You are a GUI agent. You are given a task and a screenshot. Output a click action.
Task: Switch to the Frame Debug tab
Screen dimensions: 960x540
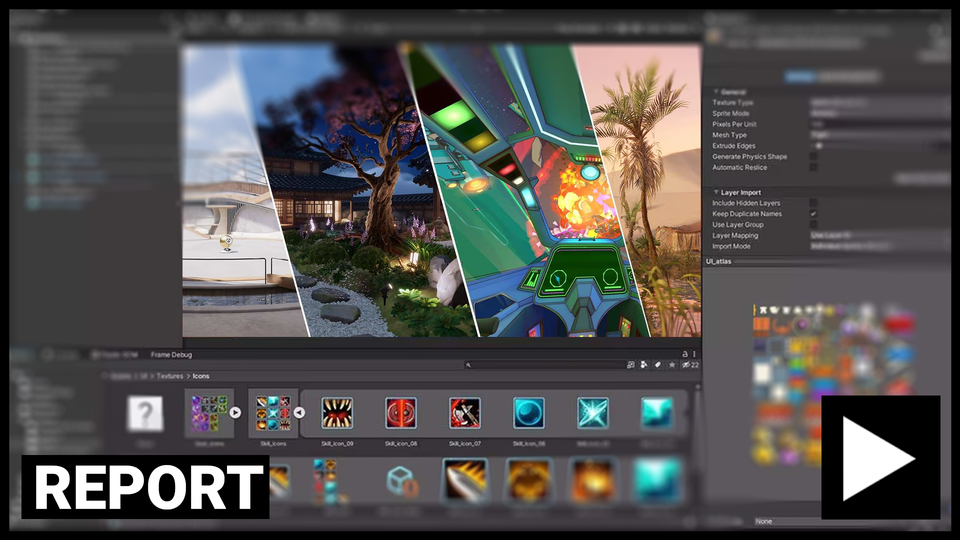click(171, 355)
